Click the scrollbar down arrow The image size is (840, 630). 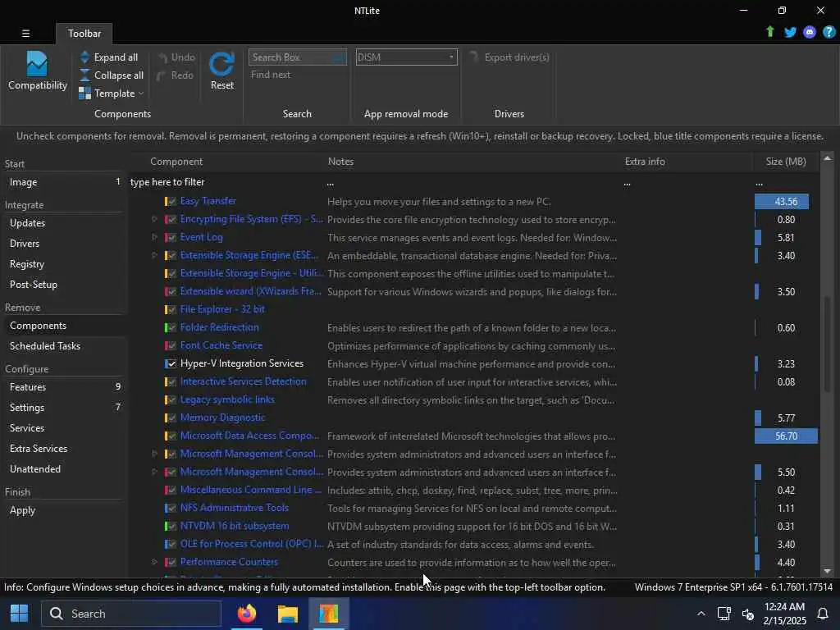tap(828, 571)
